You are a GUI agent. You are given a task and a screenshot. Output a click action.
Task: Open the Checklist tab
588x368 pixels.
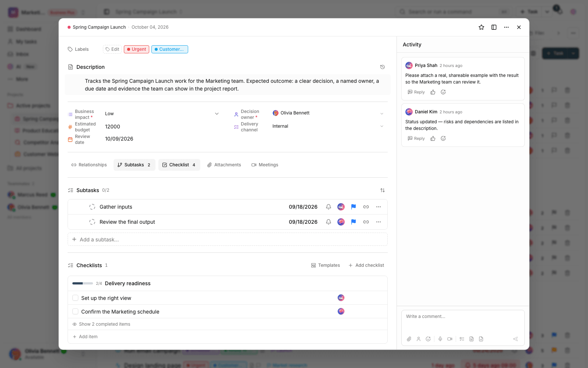click(179, 165)
